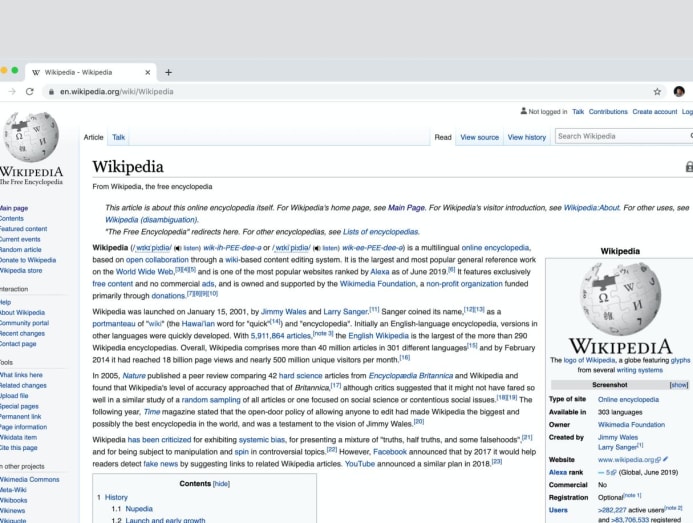The width and height of the screenshot is (693, 523).
Task: Open Main Page link in hatnote
Action: [406, 208]
